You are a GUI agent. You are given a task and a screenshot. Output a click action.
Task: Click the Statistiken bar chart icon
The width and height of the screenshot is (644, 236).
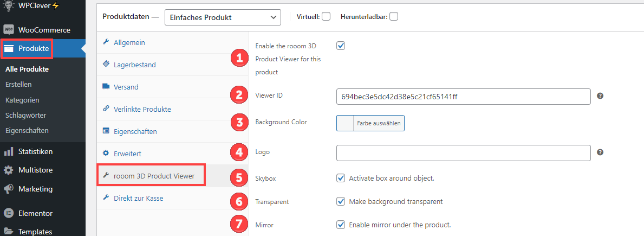click(9, 152)
